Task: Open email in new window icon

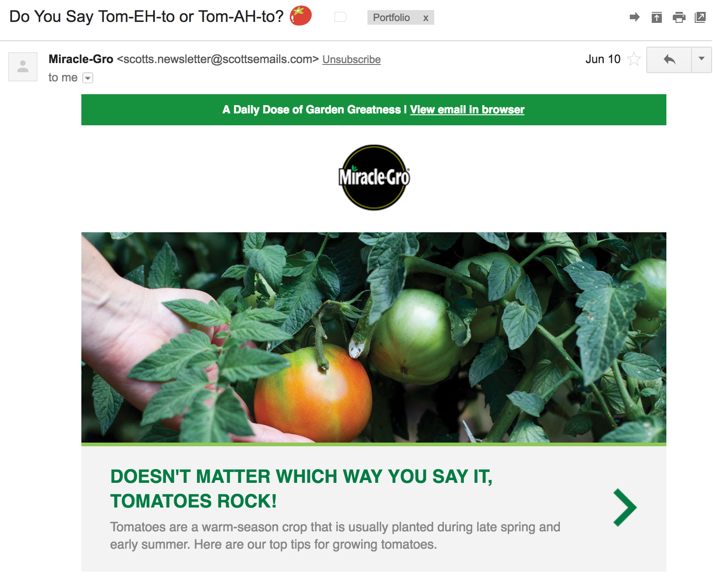Action: coord(700,17)
